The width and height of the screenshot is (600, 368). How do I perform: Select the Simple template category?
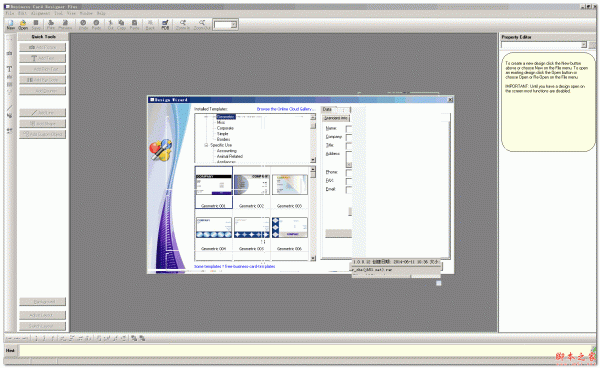point(222,134)
